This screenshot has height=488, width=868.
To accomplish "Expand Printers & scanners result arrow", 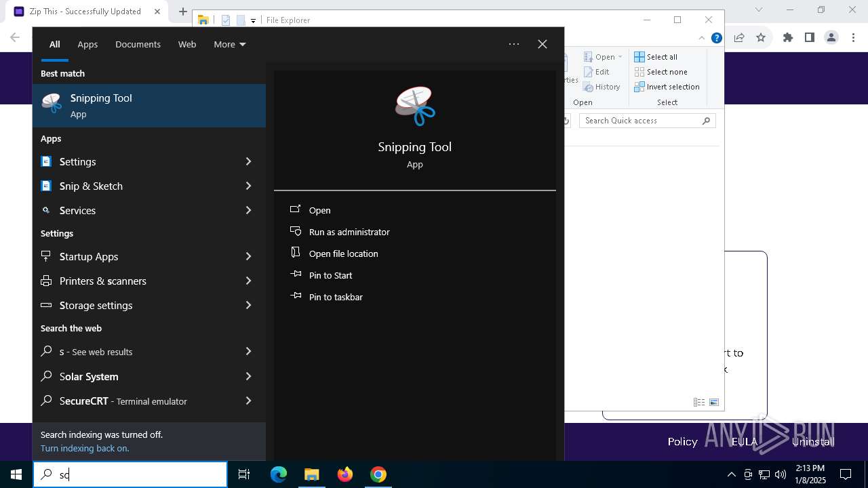I will (248, 281).
